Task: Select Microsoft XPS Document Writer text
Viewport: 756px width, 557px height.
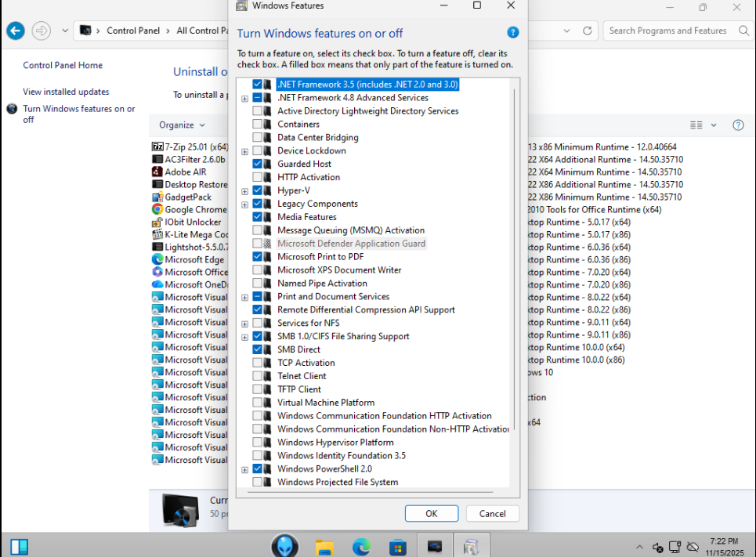Action: 339,270
